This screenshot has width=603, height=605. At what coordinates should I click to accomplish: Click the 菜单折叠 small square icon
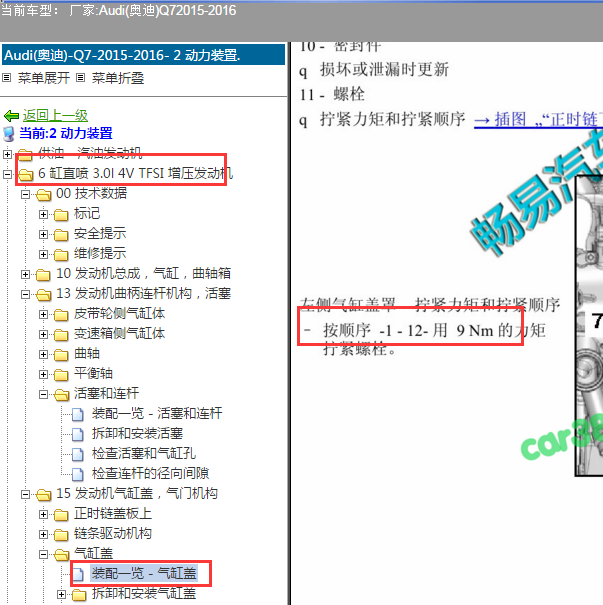click(80, 78)
